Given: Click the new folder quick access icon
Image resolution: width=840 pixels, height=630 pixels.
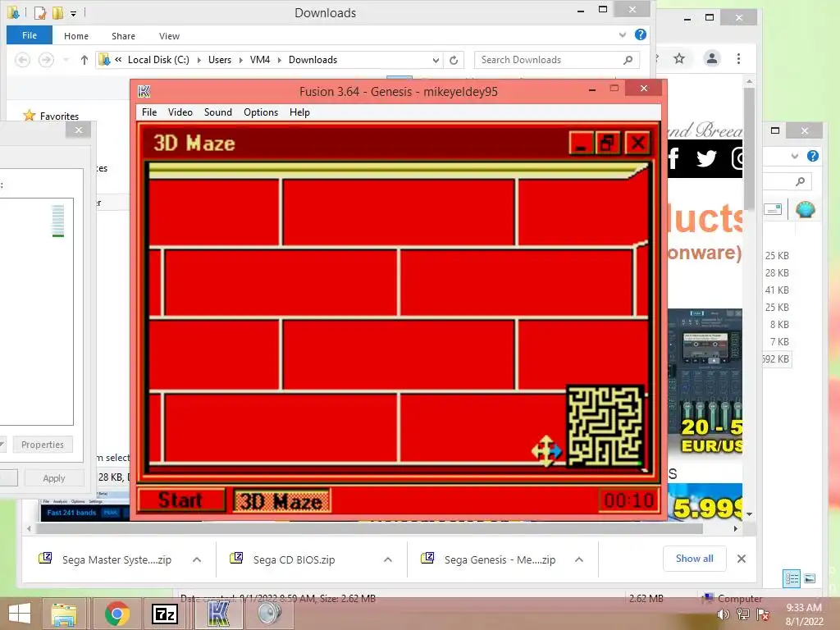Looking at the screenshot, I should (x=58, y=12).
